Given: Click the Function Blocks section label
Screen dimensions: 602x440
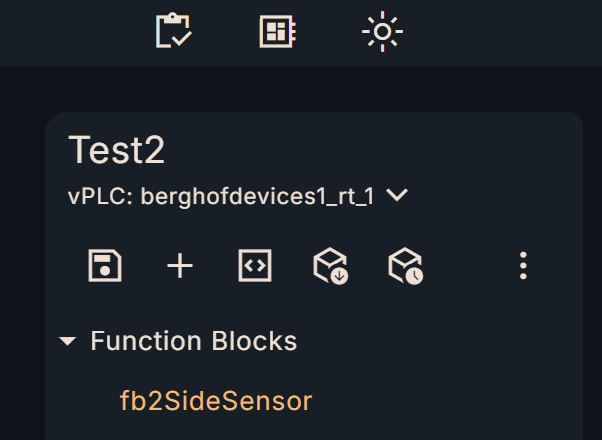Looking at the screenshot, I should 194,341.
